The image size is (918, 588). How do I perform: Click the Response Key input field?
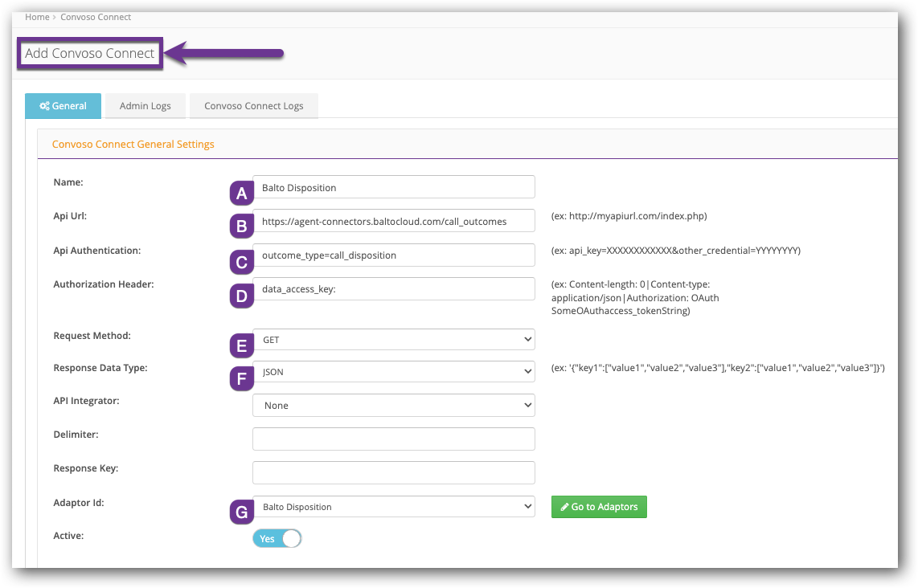[393, 473]
